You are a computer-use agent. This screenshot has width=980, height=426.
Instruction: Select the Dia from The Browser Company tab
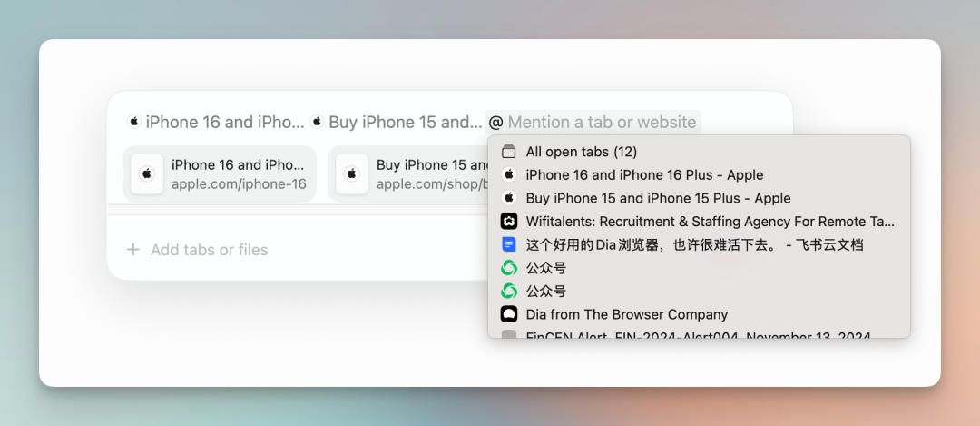click(x=699, y=314)
